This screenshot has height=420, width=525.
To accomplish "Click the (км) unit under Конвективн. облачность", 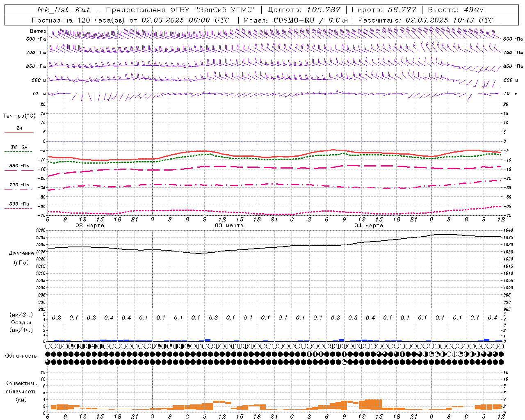I will point(21,399).
